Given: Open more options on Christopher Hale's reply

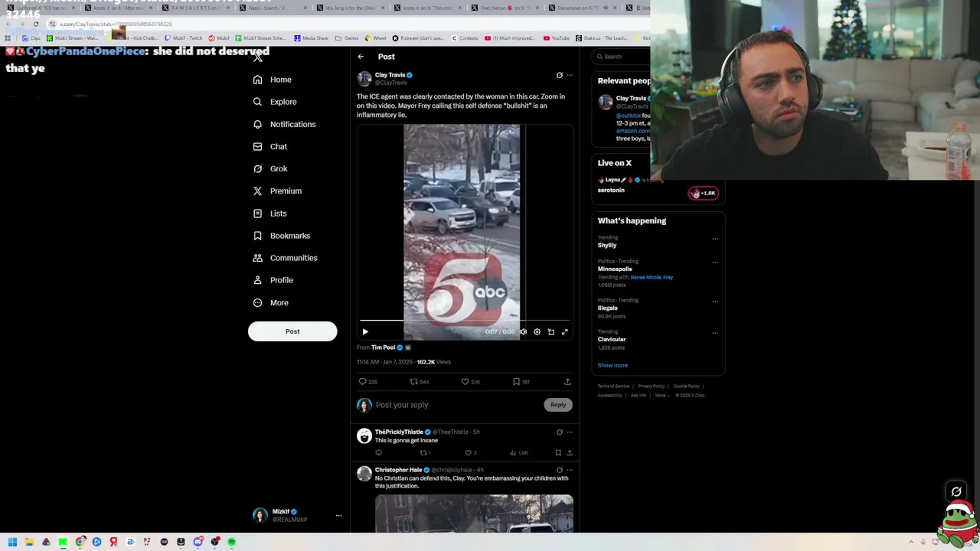Looking at the screenshot, I should coord(569,470).
